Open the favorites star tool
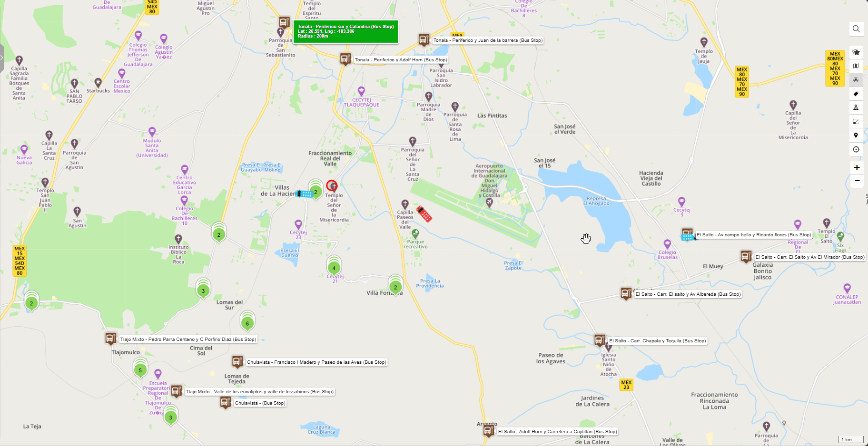The width and height of the screenshot is (868, 446). tap(856, 52)
